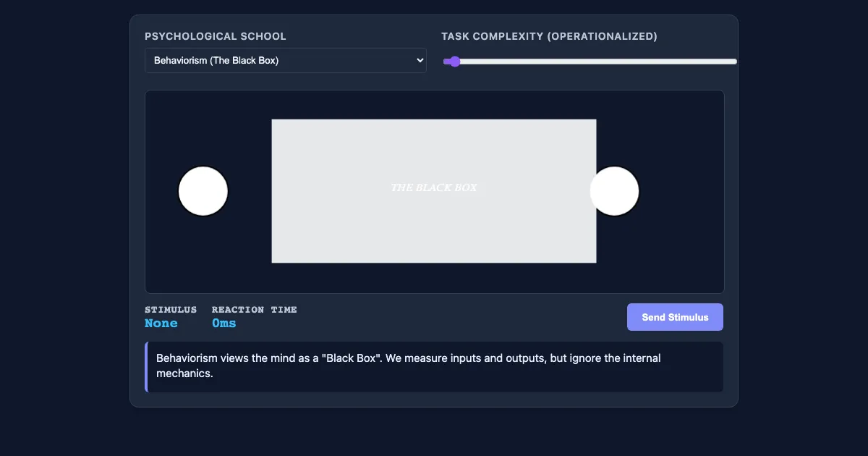Click the "THE BLACK BOX" label text

(434, 187)
